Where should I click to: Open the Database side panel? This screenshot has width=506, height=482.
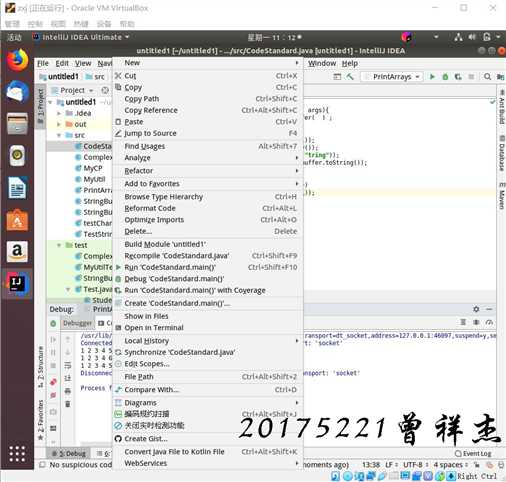501,153
